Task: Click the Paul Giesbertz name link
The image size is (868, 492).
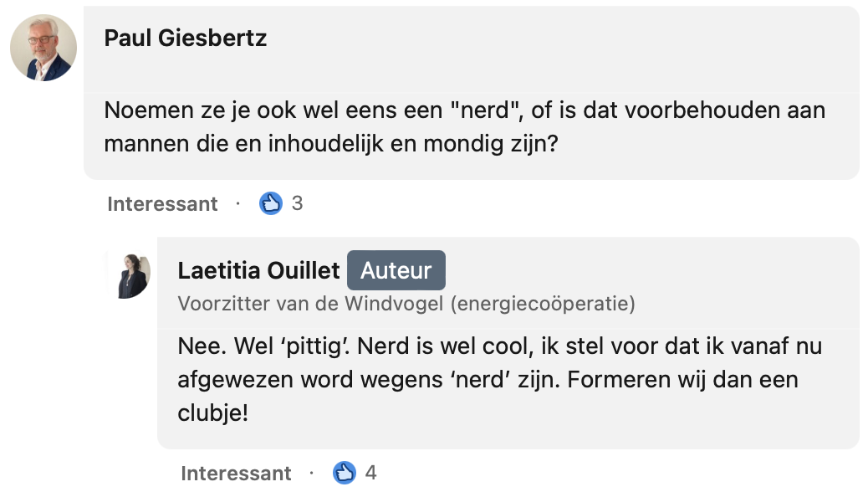Action: tap(186, 38)
